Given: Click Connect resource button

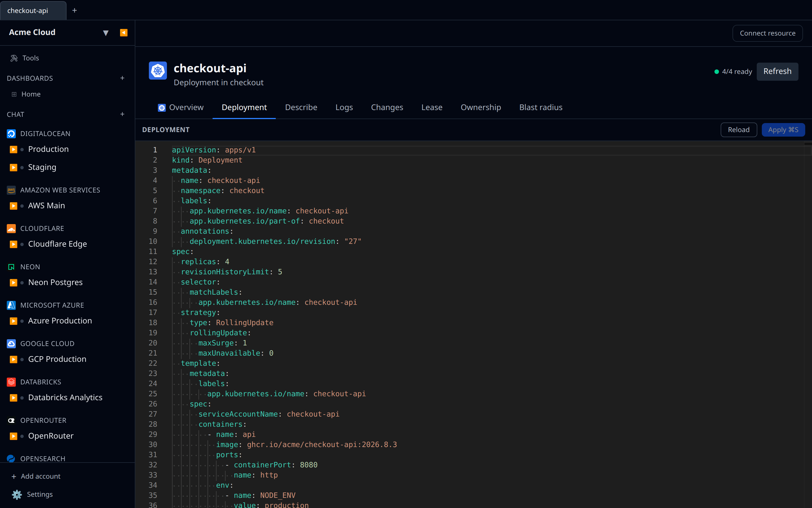Looking at the screenshot, I should pos(767,33).
